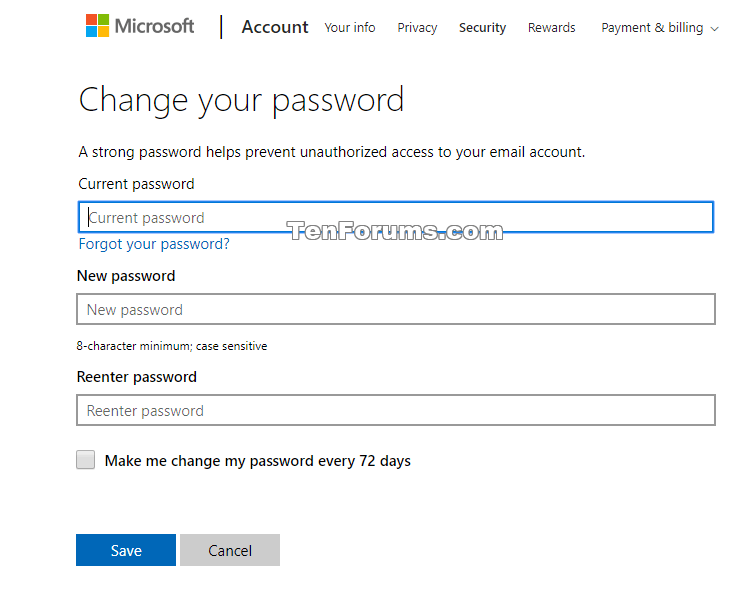
Task: Go to the Your info tab
Action: coord(350,28)
